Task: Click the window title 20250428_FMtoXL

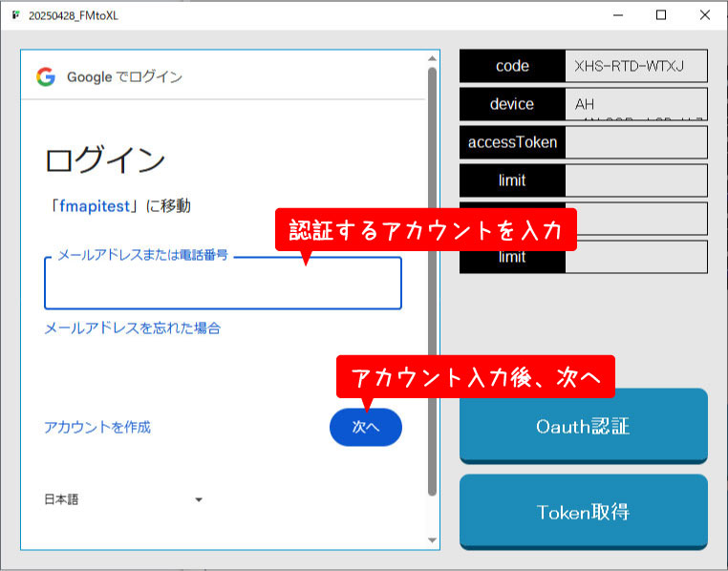Action: pos(74,16)
